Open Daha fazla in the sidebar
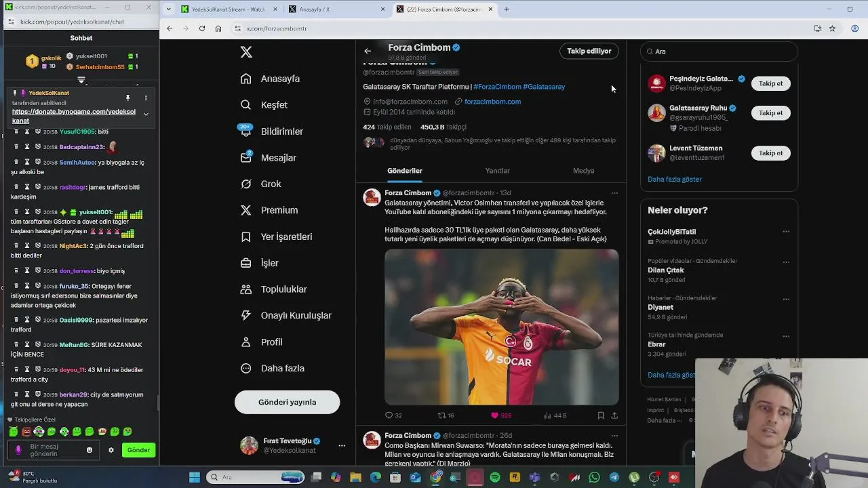Screen dimensions: 868x488 (x=272, y=369)
